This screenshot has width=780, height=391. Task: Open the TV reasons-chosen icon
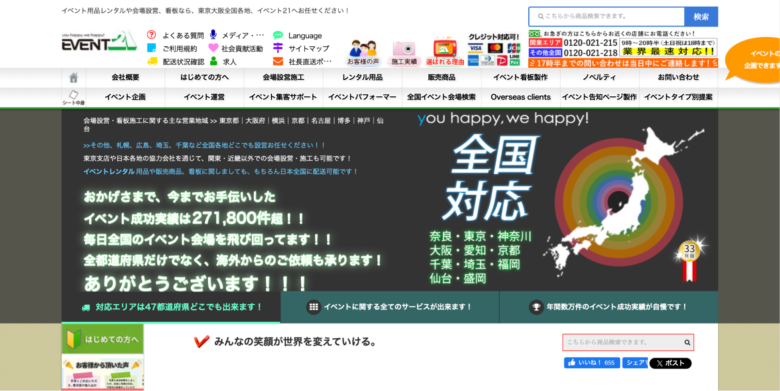click(445, 51)
